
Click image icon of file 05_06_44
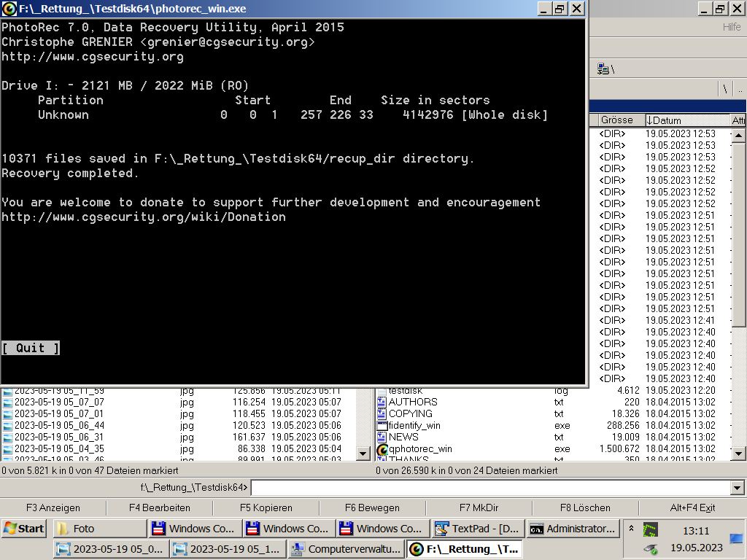pyautogui.click(x=7, y=426)
